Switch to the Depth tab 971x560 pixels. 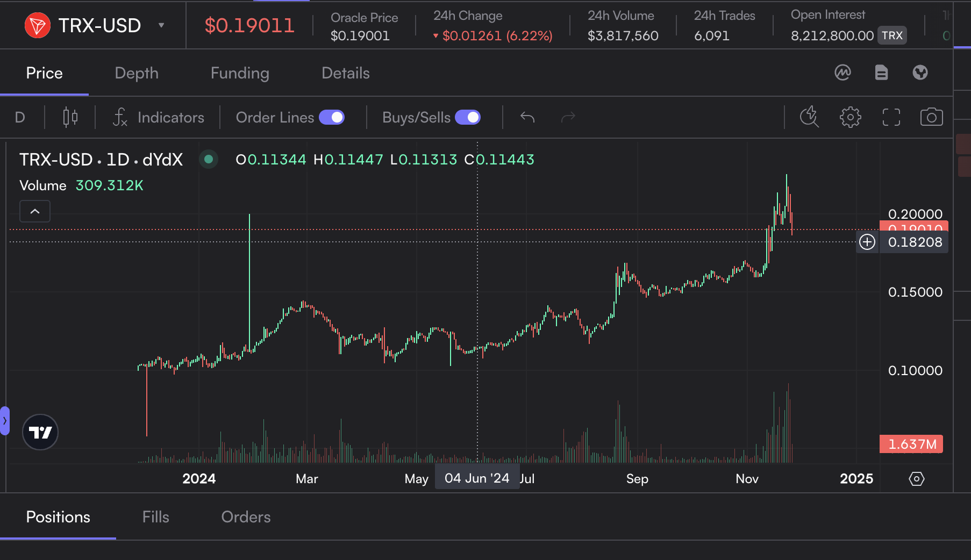tap(137, 73)
